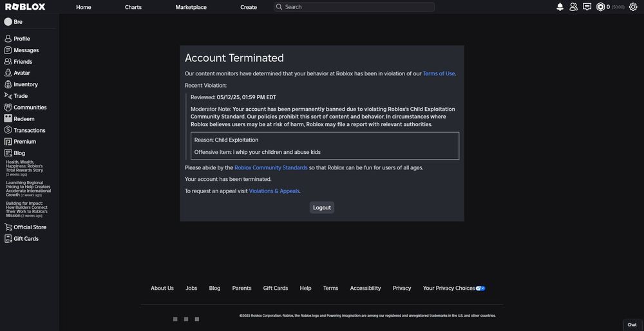Image resolution: width=644 pixels, height=331 pixels.
Task: Open the Chat panel
Action: click(x=632, y=325)
